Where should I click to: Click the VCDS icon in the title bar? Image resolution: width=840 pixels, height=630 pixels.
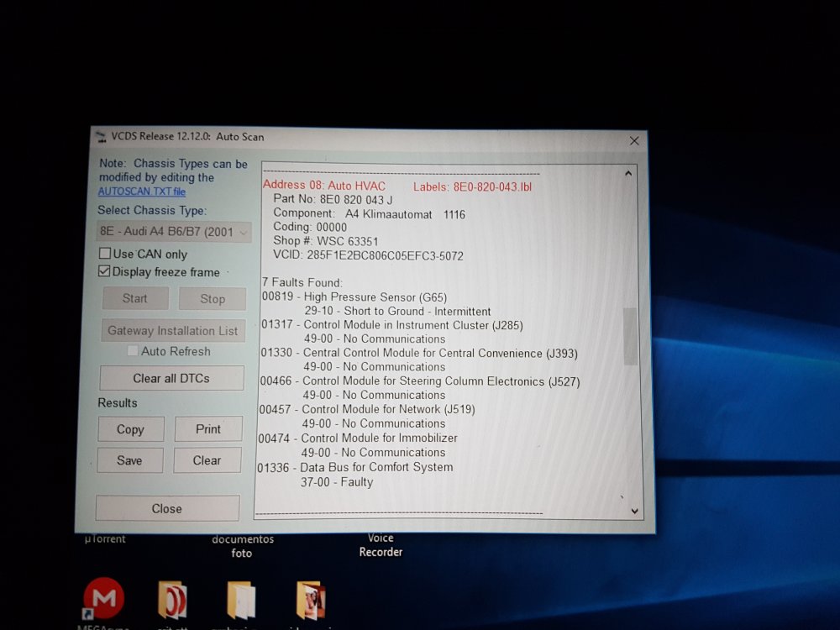pyautogui.click(x=101, y=137)
